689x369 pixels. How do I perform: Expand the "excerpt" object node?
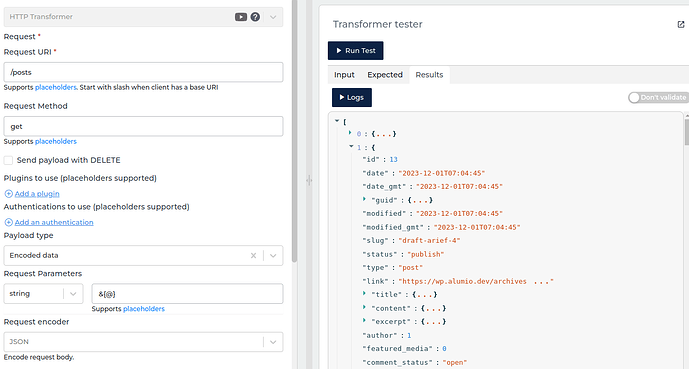(364, 321)
